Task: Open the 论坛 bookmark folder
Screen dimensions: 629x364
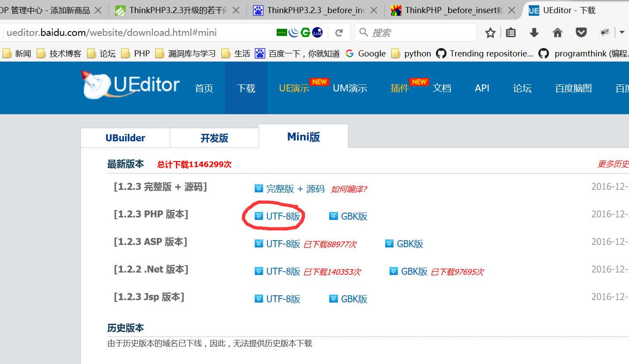Action: [101, 53]
